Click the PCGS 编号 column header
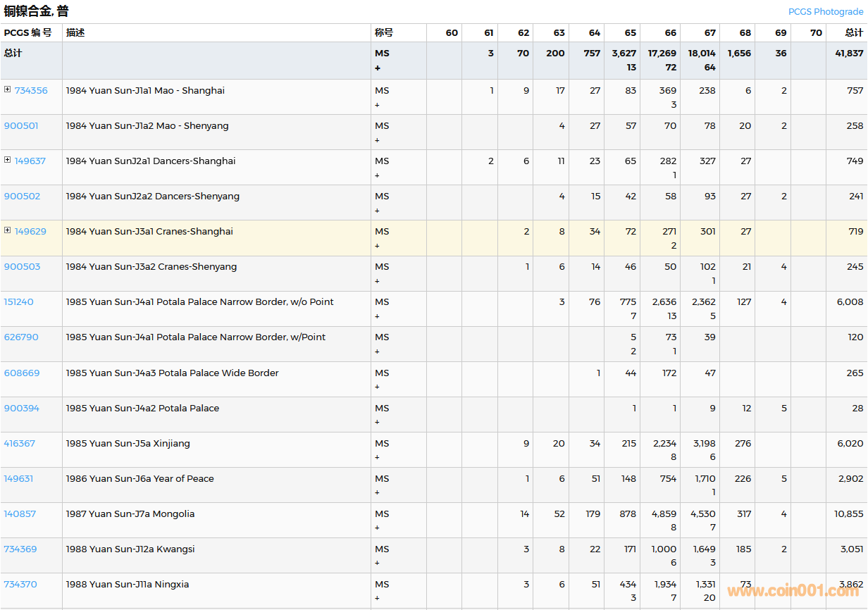The height and width of the screenshot is (610, 868). [x=27, y=33]
